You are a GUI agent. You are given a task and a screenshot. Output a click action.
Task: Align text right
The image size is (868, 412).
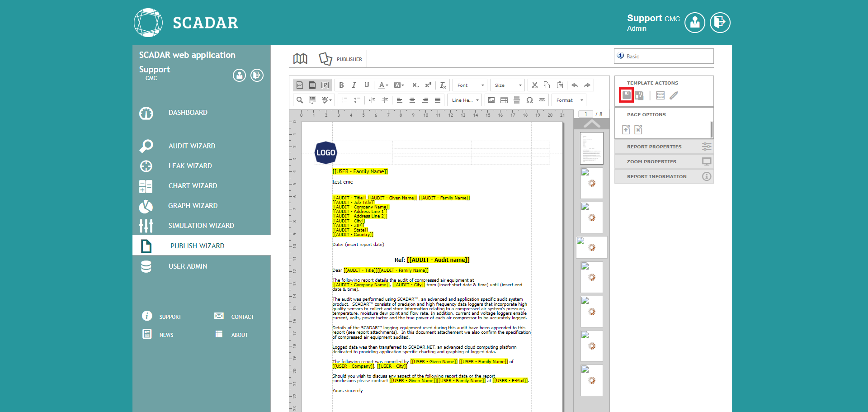(x=425, y=100)
